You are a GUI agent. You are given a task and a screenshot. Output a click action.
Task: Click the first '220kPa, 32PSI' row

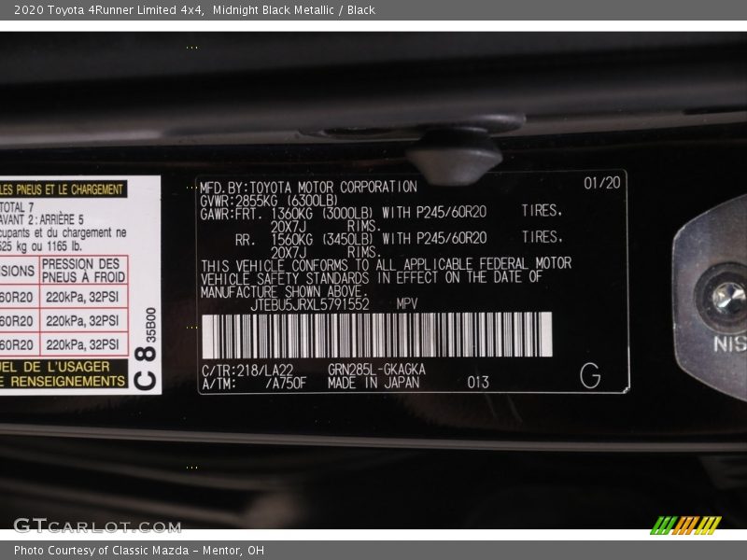click(82, 297)
